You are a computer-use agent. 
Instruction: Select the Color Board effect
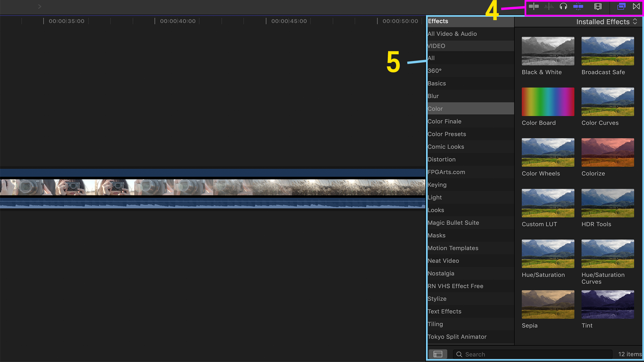(x=548, y=102)
